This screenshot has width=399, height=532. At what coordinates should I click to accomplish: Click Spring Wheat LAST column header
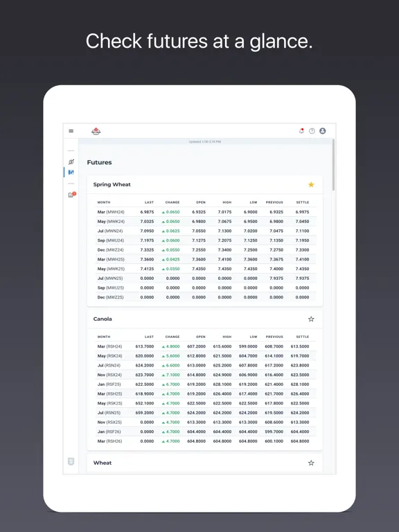(150, 202)
